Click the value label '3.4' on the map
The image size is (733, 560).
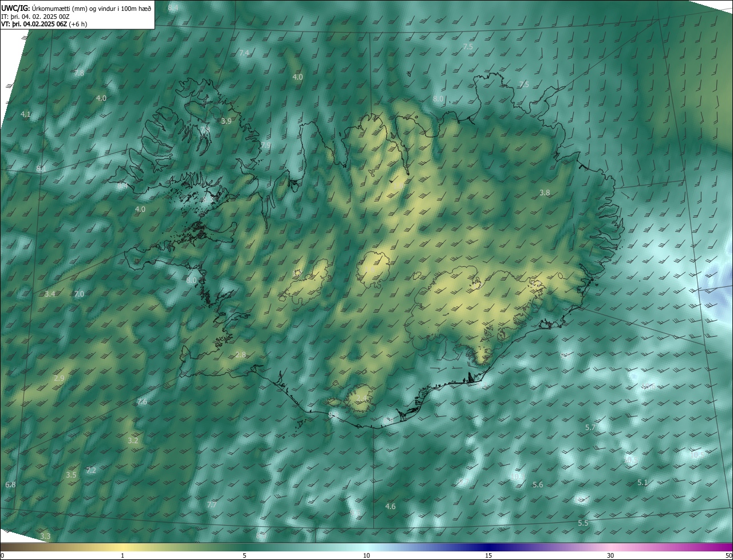tap(50, 294)
